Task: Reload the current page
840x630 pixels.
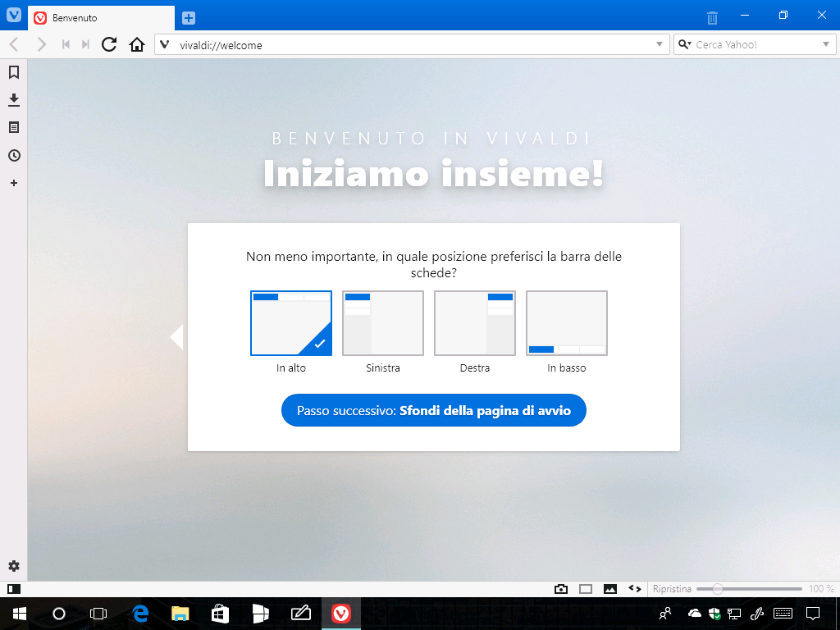Action: [109, 44]
